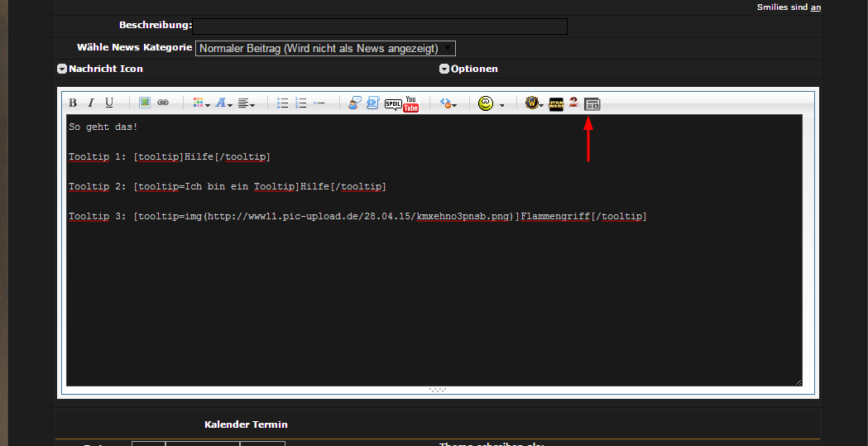Open the smiley dropdown arrow

pos(501,104)
